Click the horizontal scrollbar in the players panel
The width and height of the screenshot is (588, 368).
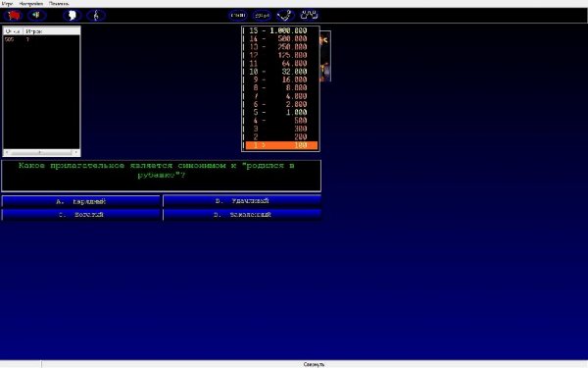[x=41, y=152]
